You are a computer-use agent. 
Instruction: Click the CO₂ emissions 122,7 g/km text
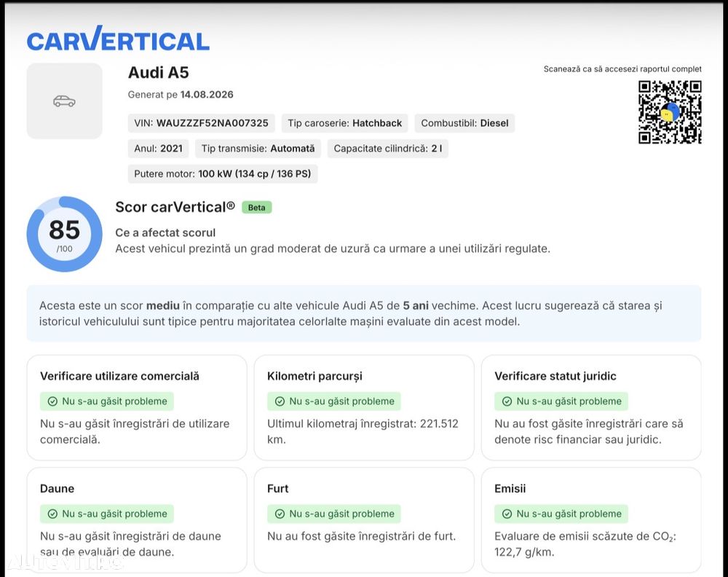[585, 544]
